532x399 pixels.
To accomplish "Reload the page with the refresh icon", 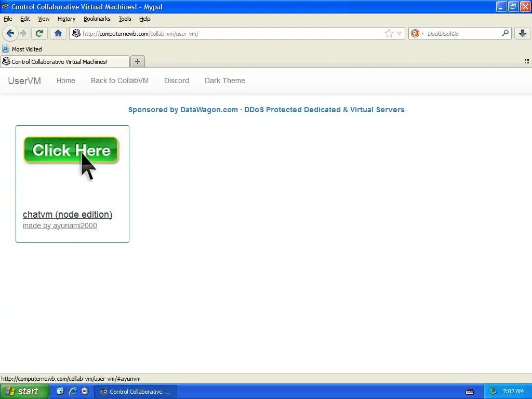I will pyautogui.click(x=39, y=33).
